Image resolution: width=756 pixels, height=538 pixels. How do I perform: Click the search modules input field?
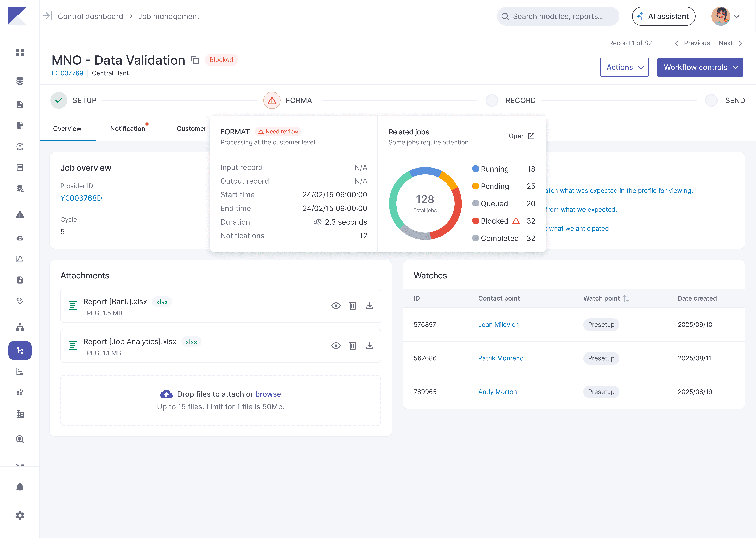(558, 16)
